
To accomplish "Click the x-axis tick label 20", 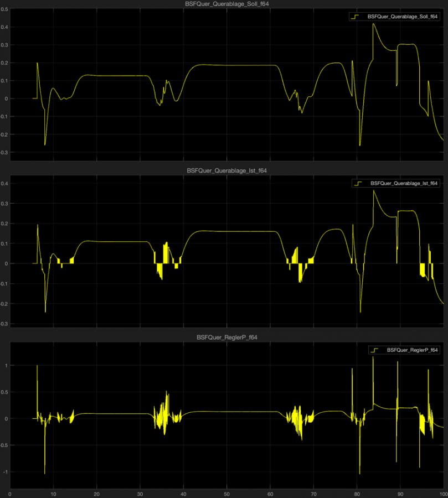I will (x=96, y=493).
